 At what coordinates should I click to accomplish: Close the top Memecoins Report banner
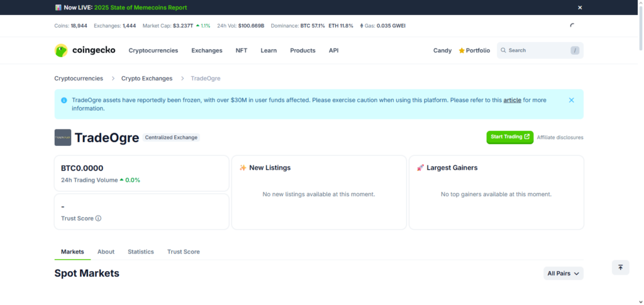pyautogui.click(x=580, y=8)
